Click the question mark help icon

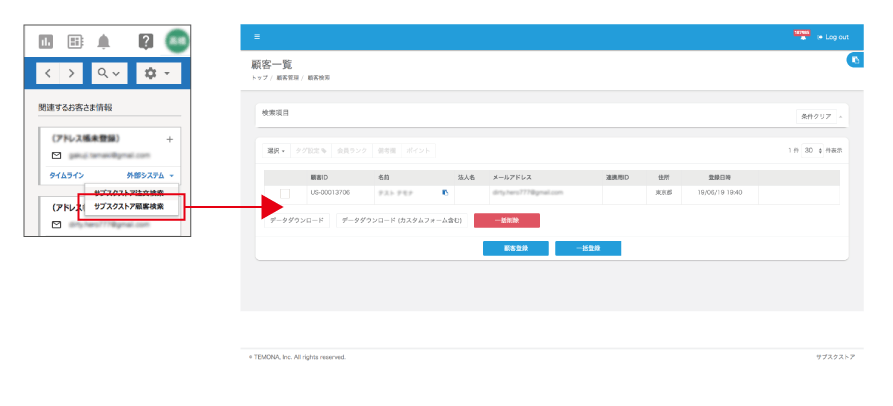click(x=146, y=41)
